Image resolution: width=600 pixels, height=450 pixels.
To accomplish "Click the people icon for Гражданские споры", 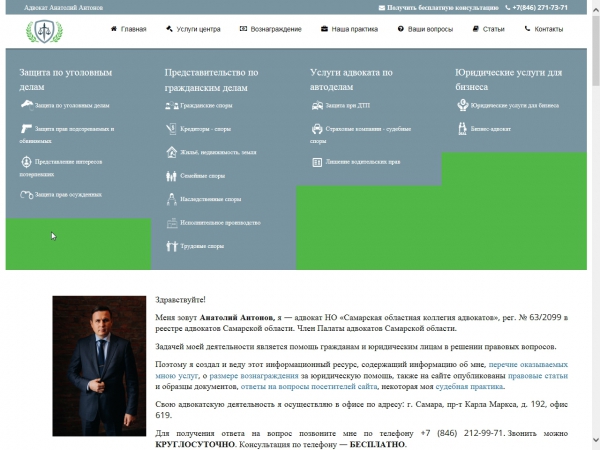I will (x=172, y=106).
